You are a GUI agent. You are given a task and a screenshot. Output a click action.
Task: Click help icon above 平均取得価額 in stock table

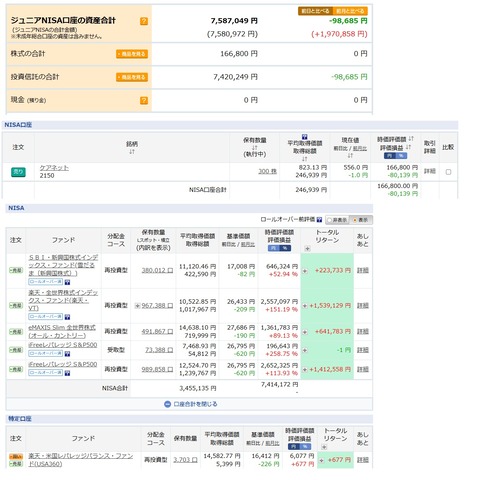click(x=304, y=137)
